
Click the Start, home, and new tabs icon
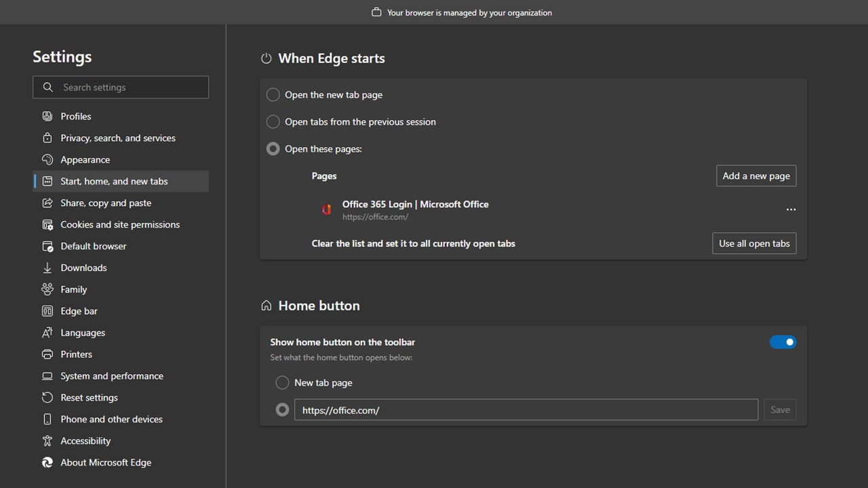[x=47, y=182]
